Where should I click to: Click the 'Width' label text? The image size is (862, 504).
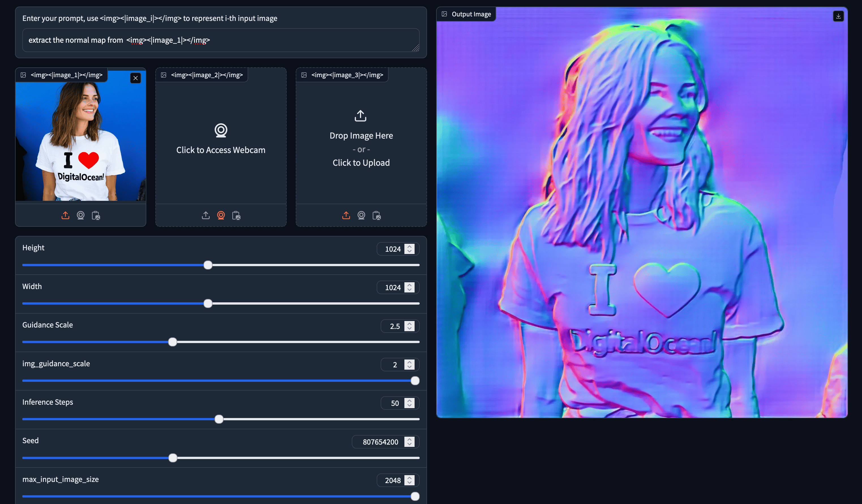32,286
